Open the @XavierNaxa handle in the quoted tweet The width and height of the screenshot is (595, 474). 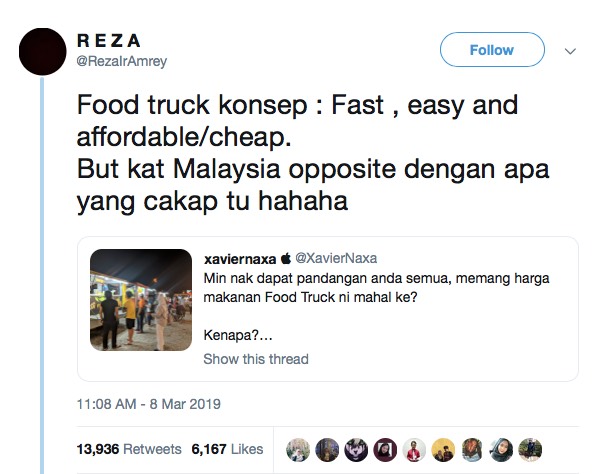pyautogui.click(x=336, y=258)
